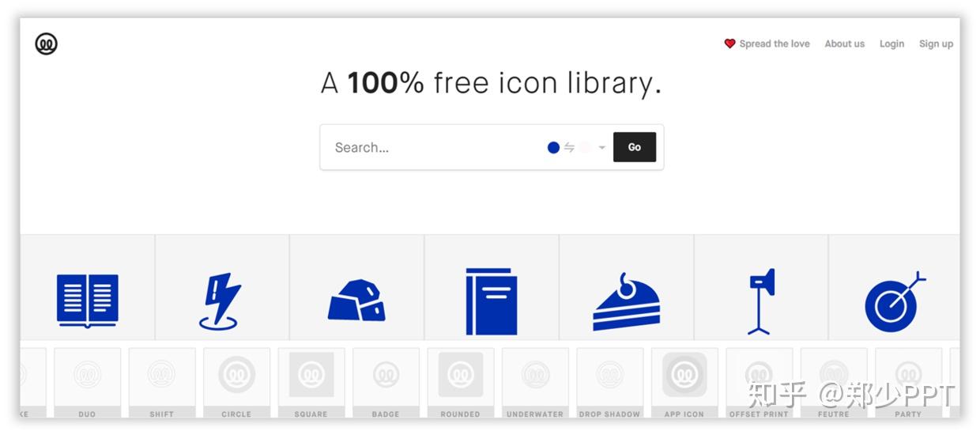Click the blue primary color swatch

click(x=553, y=147)
